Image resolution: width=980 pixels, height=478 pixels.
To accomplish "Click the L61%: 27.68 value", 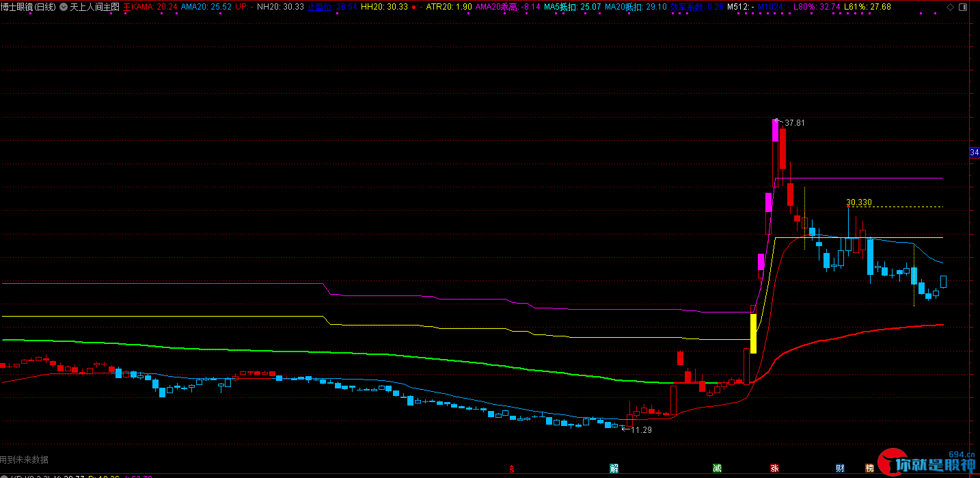I will 867,6.
